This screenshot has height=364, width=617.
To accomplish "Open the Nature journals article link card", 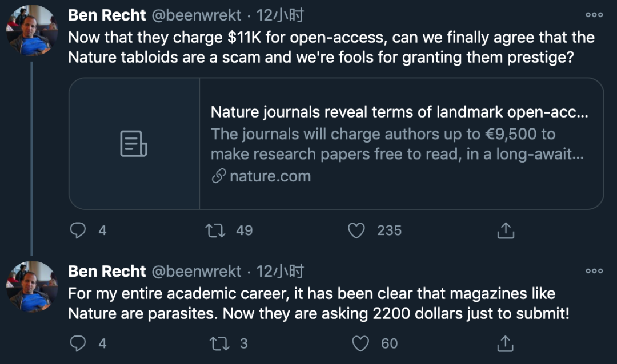I will 400,143.
